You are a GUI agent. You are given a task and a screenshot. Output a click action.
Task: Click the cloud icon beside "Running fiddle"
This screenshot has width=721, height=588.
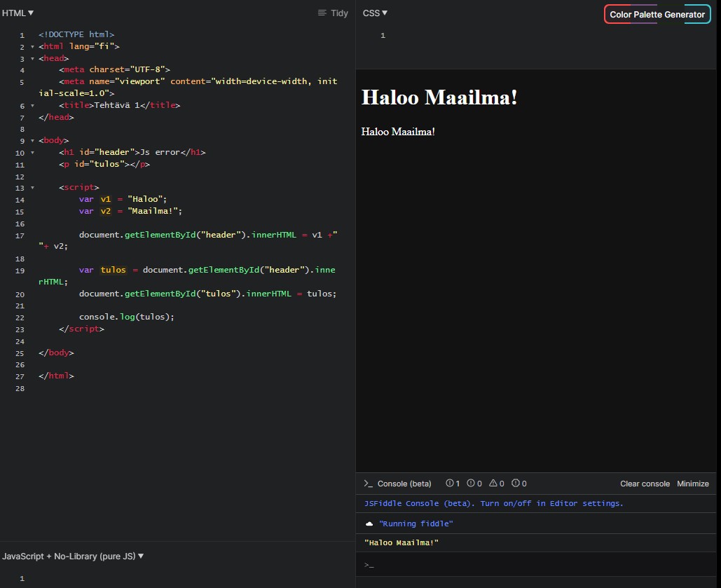click(369, 524)
